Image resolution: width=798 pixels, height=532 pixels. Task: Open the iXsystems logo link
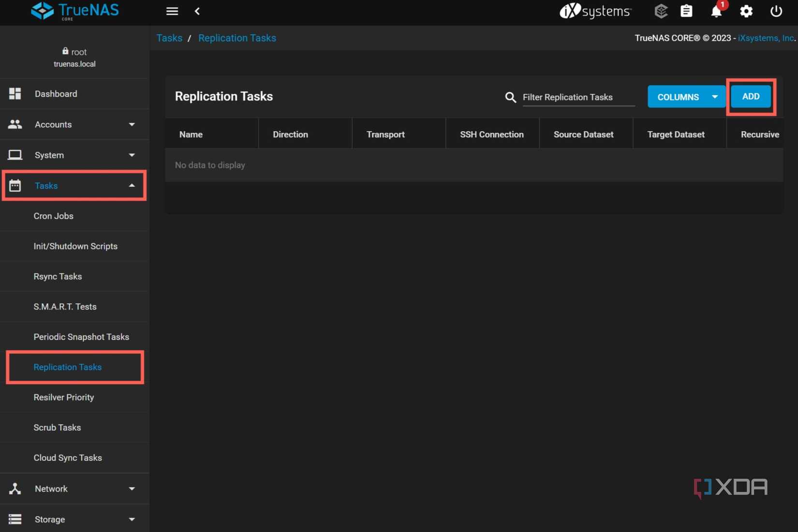595,11
